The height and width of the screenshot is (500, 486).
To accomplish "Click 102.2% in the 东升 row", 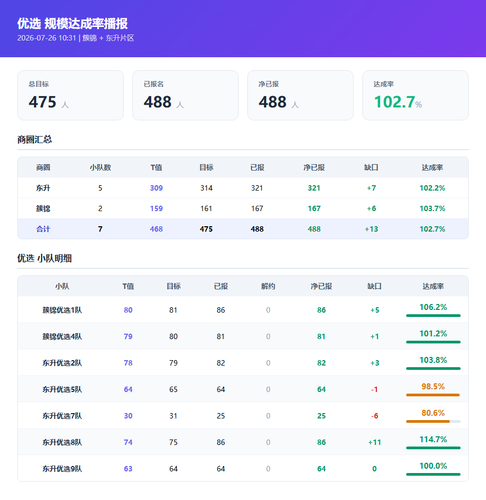I will pyautogui.click(x=432, y=188).
